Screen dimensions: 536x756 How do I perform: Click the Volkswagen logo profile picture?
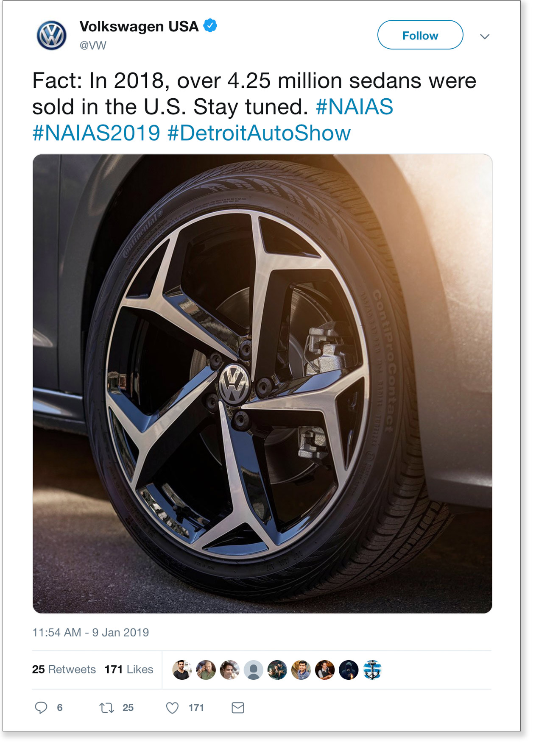click(x=52, y=35)
